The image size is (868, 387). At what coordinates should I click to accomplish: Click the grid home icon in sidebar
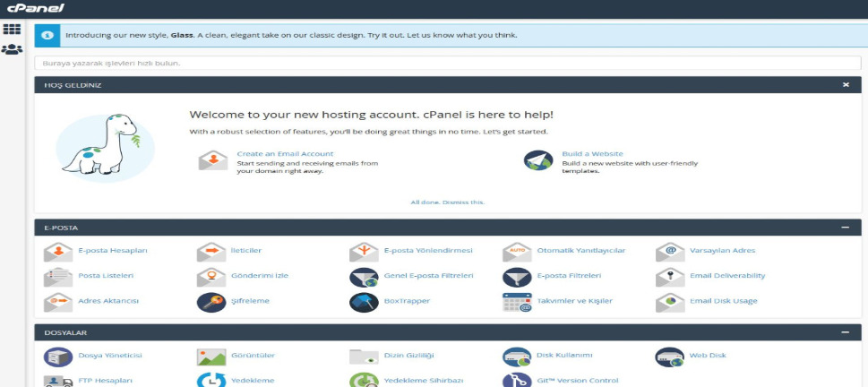tap(12, 30)
